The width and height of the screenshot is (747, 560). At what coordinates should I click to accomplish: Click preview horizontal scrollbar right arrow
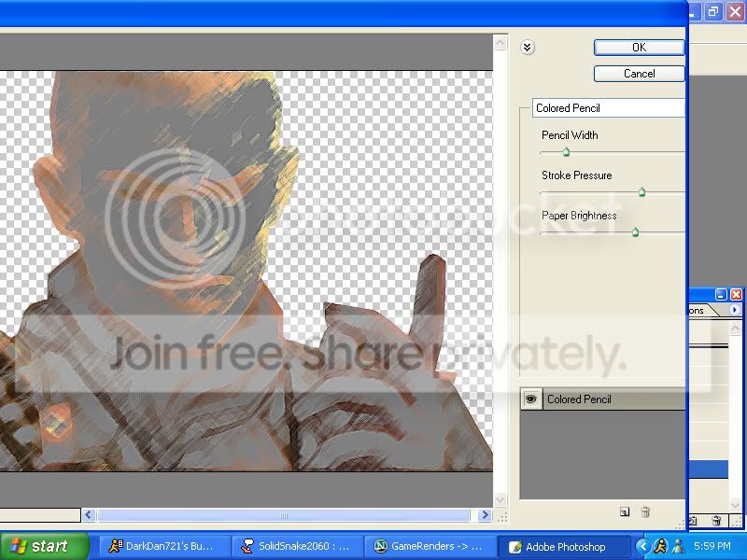coord(485,515)
